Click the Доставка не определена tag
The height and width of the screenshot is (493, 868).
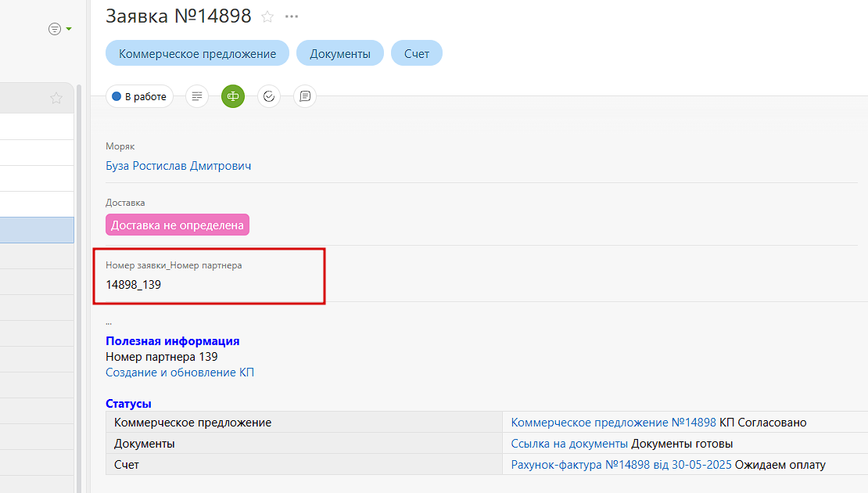click(178, 225)
